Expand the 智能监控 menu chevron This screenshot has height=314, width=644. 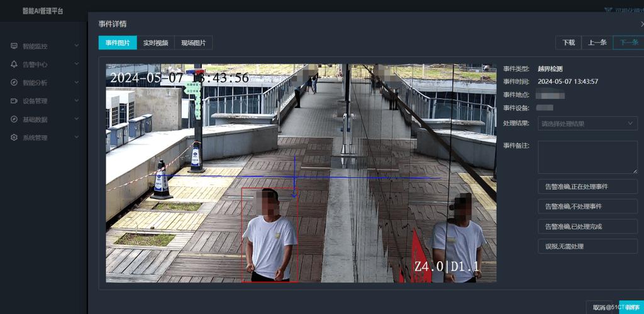click(76, 46)
